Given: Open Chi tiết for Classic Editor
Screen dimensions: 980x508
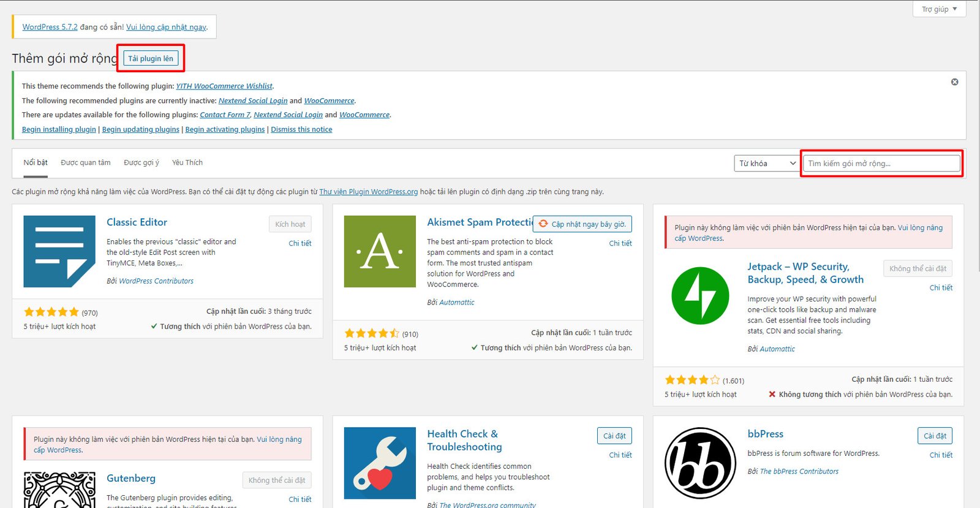Looking at the screenshot, I should coord(300,243).
